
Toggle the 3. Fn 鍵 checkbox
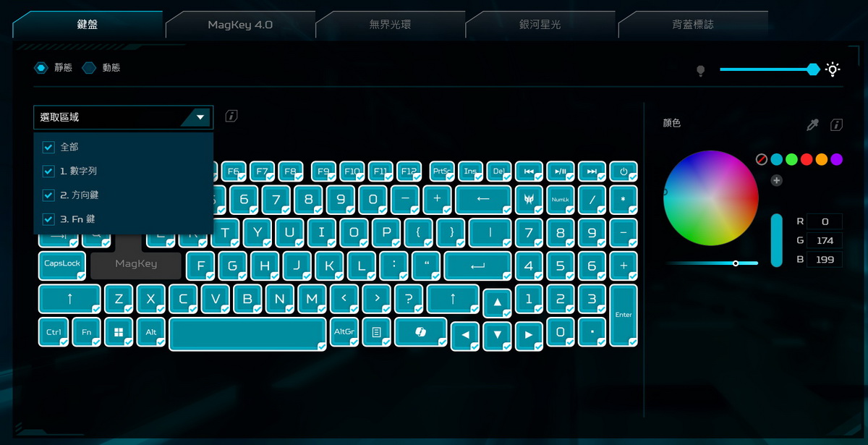pyautogui.click(x=48, y=219)
